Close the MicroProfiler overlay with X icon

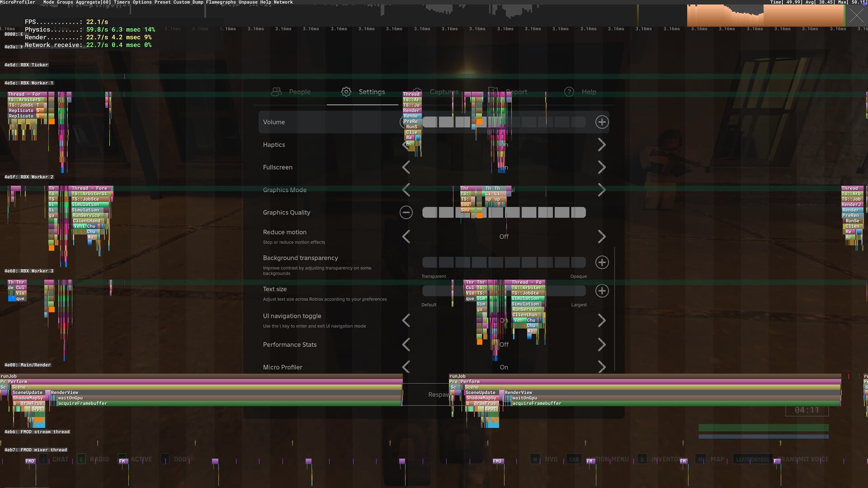(x=856, y=16)
